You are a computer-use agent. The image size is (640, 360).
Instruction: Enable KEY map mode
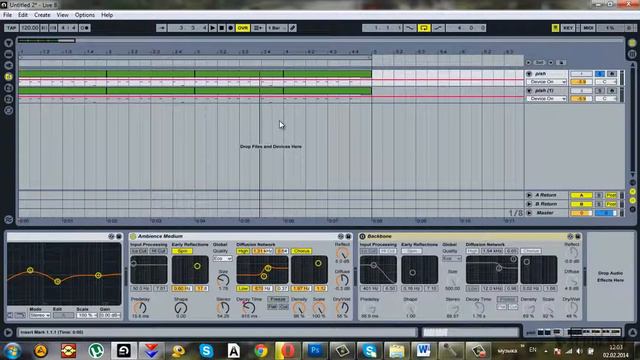[x=568, y=28]
